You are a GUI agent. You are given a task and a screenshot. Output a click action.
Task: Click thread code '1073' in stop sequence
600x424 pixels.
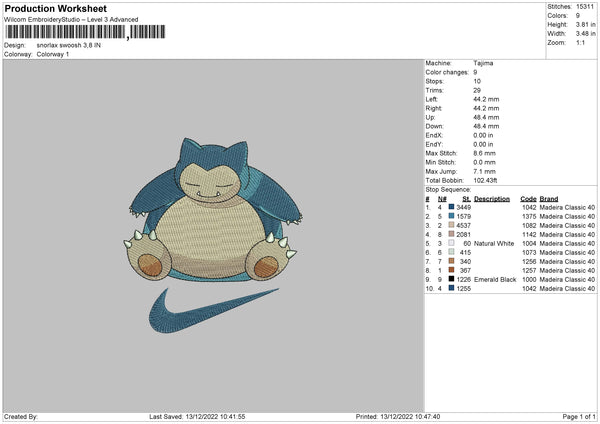(529, 252)
